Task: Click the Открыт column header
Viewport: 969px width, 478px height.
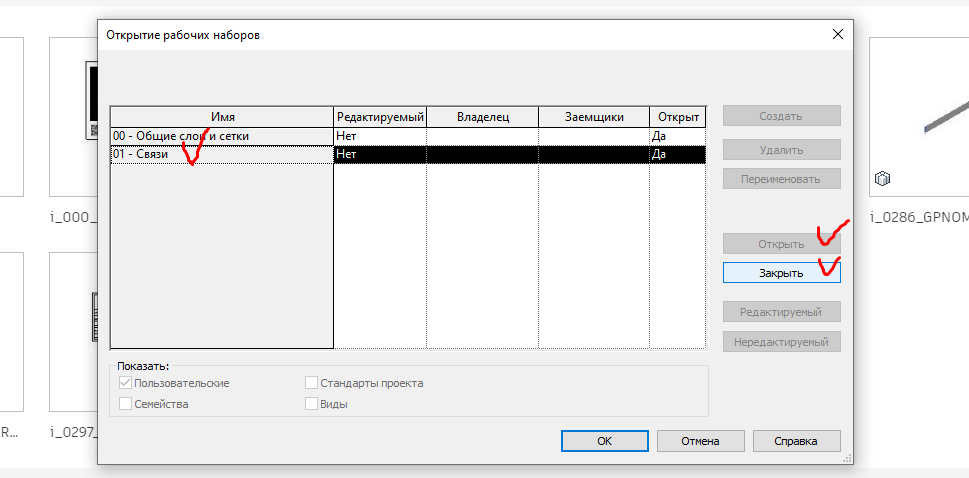Action: [678, 117]
